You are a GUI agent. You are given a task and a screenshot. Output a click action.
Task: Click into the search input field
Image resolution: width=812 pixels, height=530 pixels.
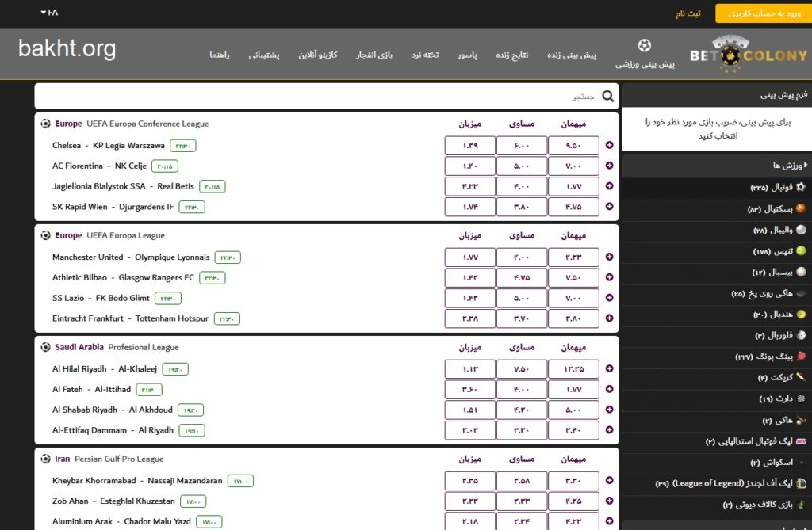coord(317,97)
